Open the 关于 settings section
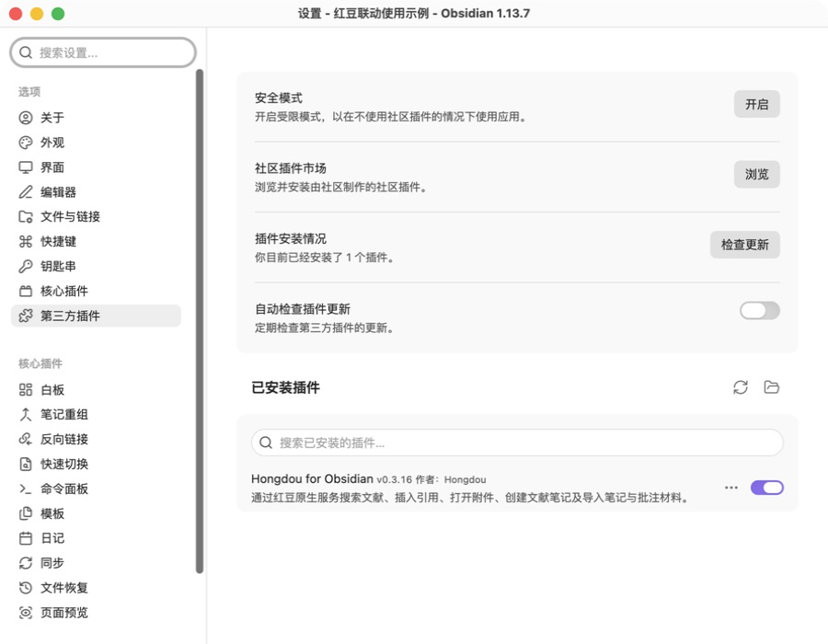Viewport: 828px width, 644px height. click(x=96, y=118)
